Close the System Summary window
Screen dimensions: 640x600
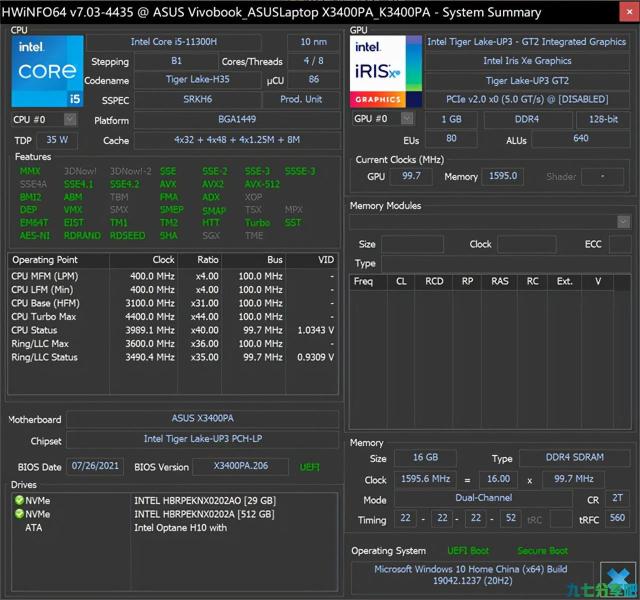tap(629, 12)
